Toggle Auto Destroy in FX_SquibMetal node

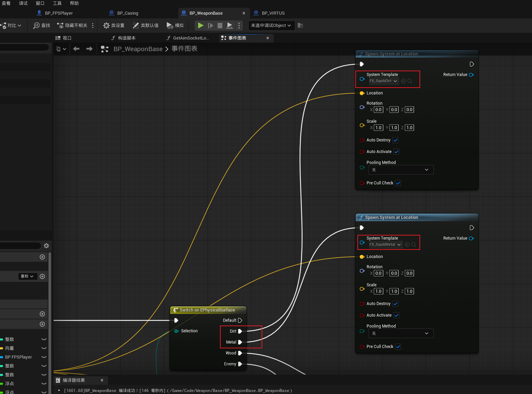395,304
